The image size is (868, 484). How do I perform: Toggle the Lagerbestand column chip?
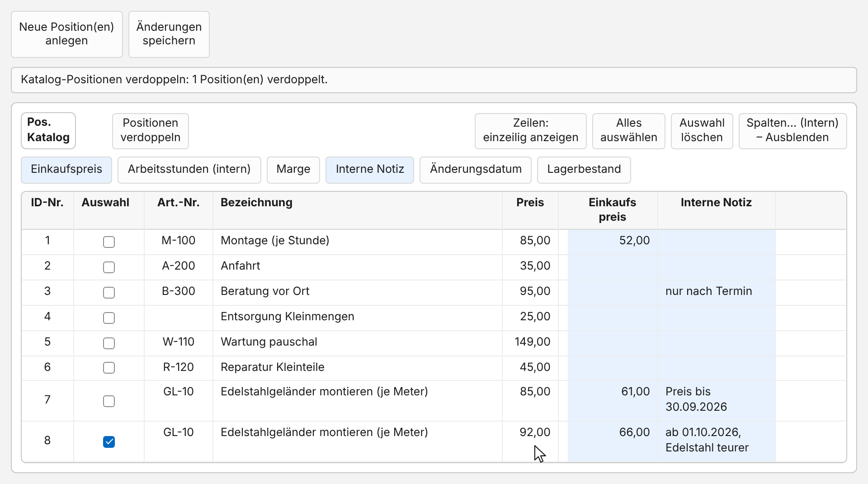[584, 170]
